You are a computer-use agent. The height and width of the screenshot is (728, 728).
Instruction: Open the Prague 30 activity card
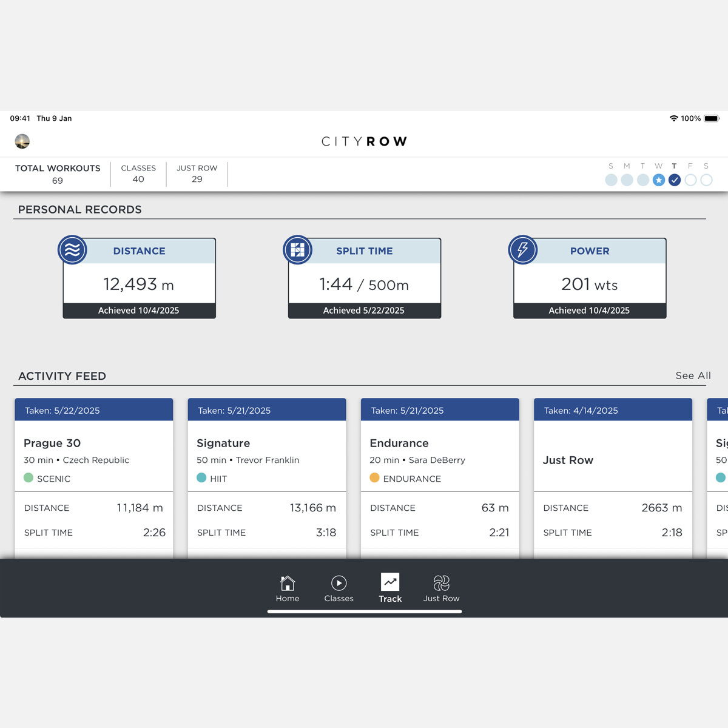click(x=94, y=478)
